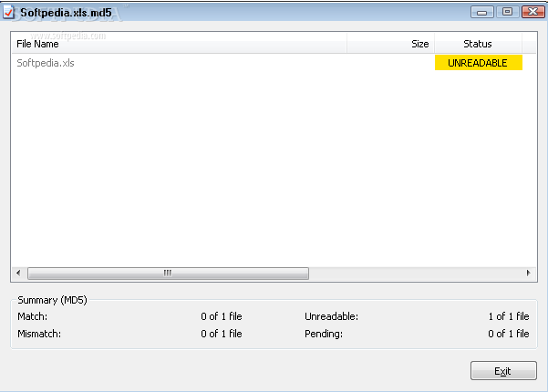The width and height of the screenshot is (548, 392).
Task: Click the Exit button
Action: [x=503, y=371]
